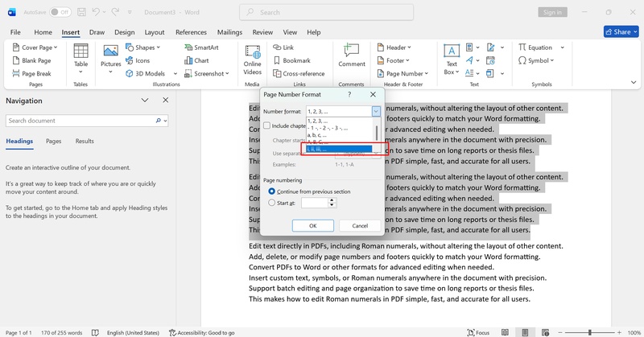Open the Pages tab in Navigation

point(53,141)
